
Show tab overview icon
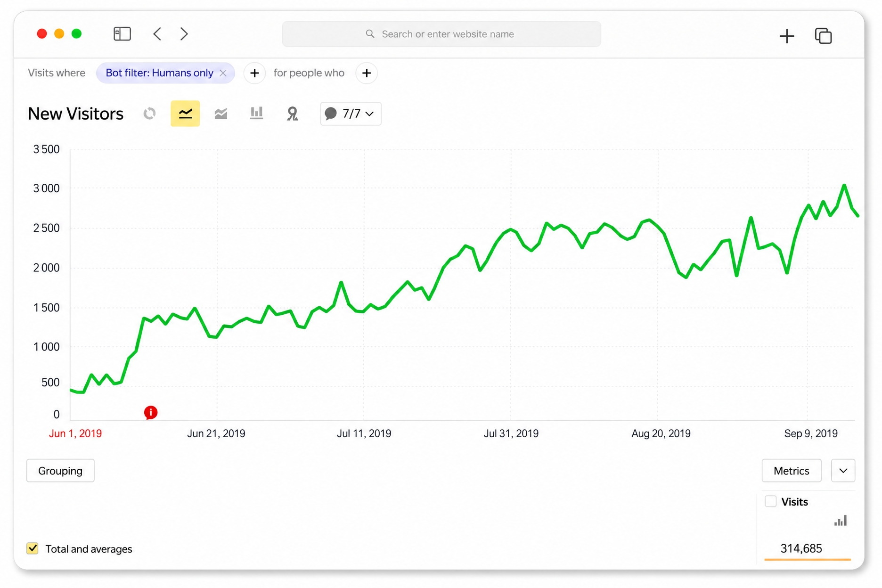(823, 36)
